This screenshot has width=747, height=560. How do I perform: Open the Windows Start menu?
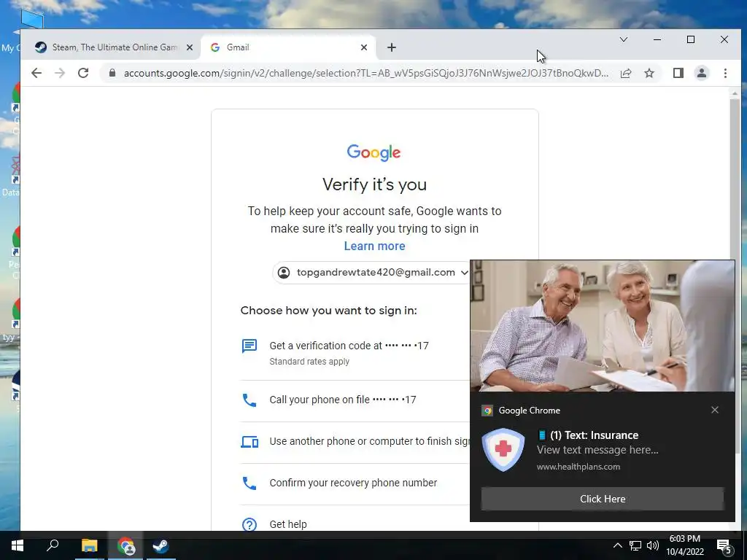[18, 545]
